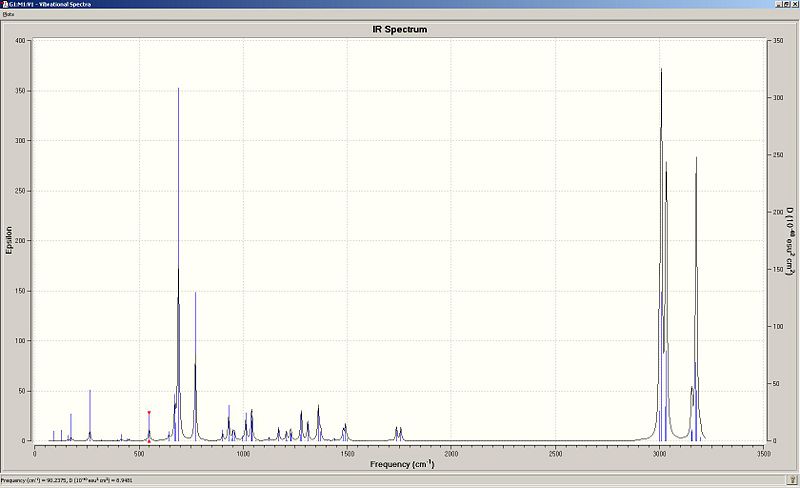Open the Plots menu
Viewport: 800px width, 488px height.
pyautogui.click(x=8, y=14)
